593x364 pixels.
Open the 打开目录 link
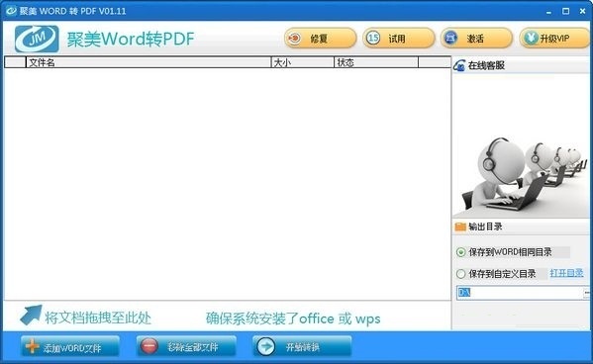[x=566, y=273]
